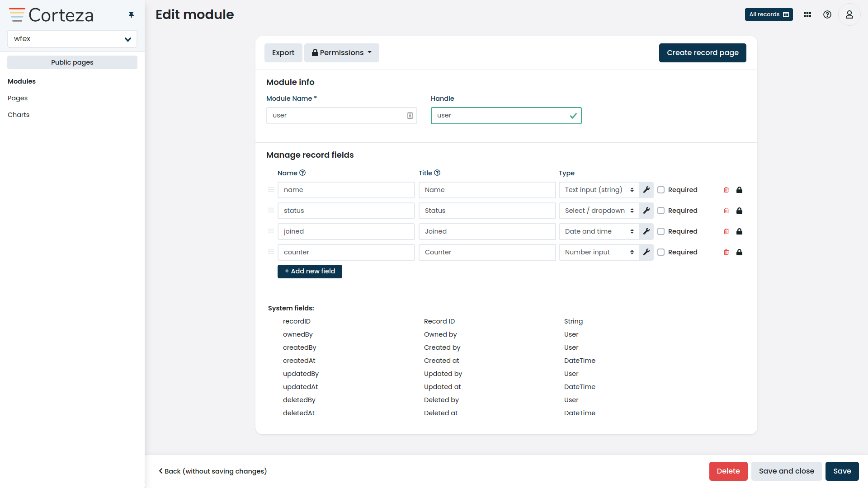Configure the counter field with wrench icon
The image size is (868, 488).
point(646,252)
